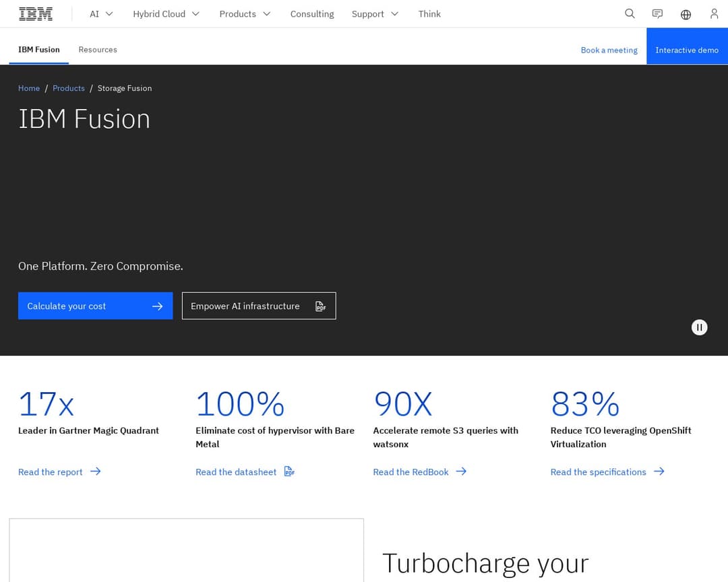The width and height of the screenshot is (728, 582).
Task: Click arrow next to Read the RedBook
Action: [x=461, y=472]
